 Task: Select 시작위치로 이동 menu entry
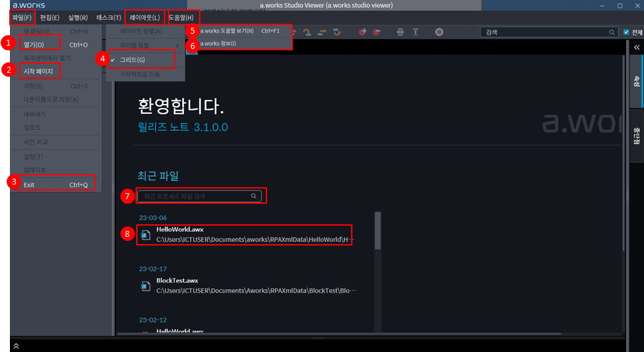[x=145, y=74]
